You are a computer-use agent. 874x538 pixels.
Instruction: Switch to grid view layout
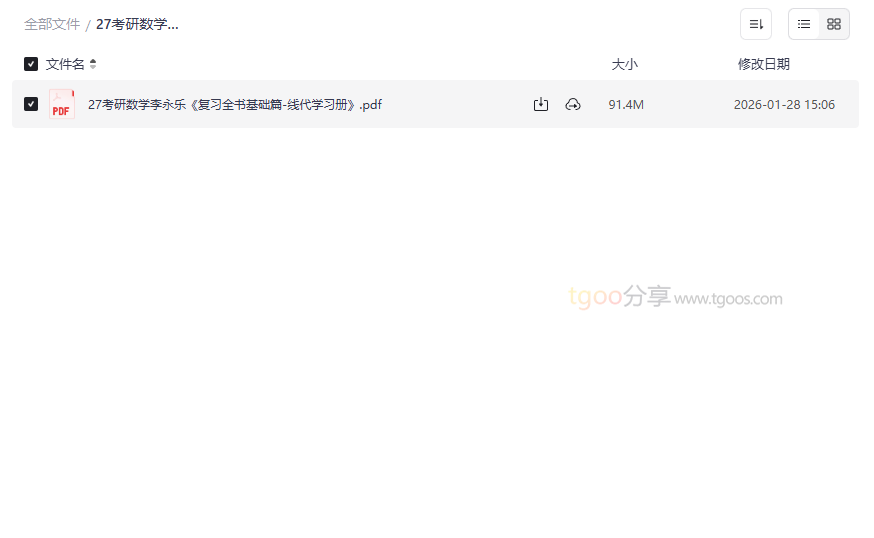834,24
